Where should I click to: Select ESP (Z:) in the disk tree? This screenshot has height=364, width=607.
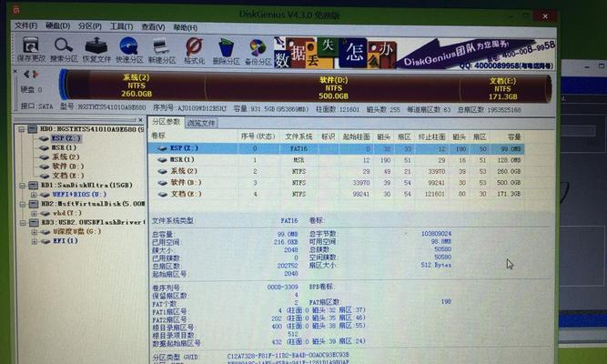tap(66, 138)
